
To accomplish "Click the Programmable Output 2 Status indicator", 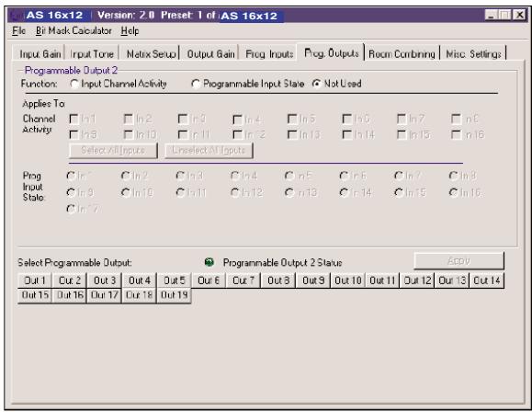I will pos(209,262).
